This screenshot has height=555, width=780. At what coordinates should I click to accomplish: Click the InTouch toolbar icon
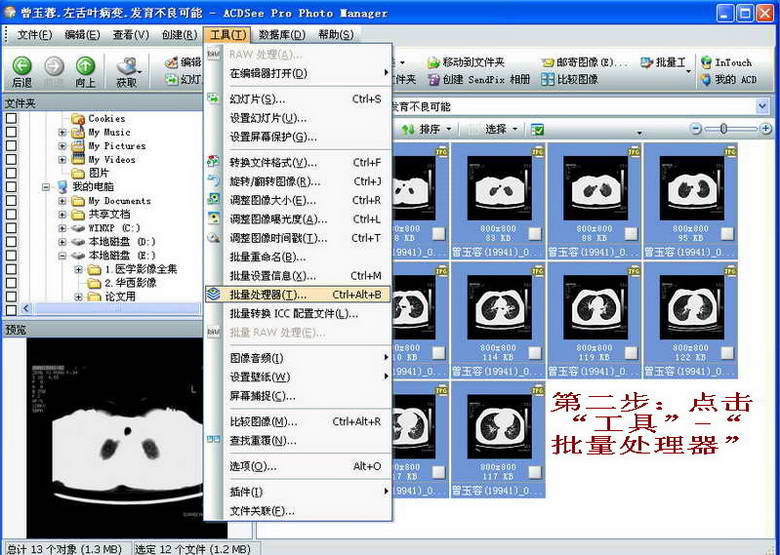coord(706,62)
